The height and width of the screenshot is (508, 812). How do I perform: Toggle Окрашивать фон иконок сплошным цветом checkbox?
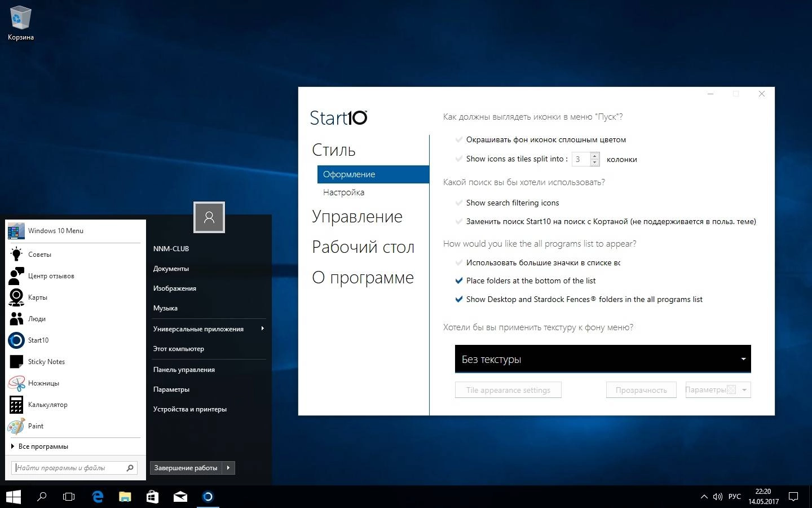459,139
